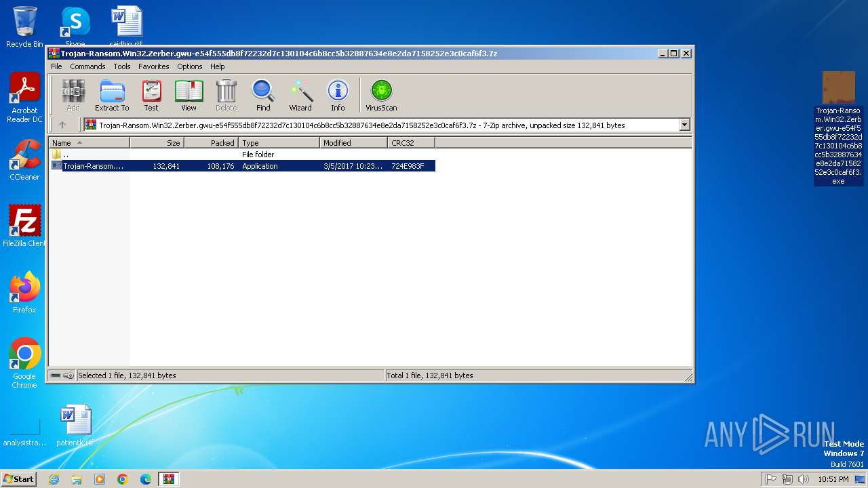The image size is (868, 488).
Task: Click the Extract To toolbar icon
Action: tap(112, 95)
